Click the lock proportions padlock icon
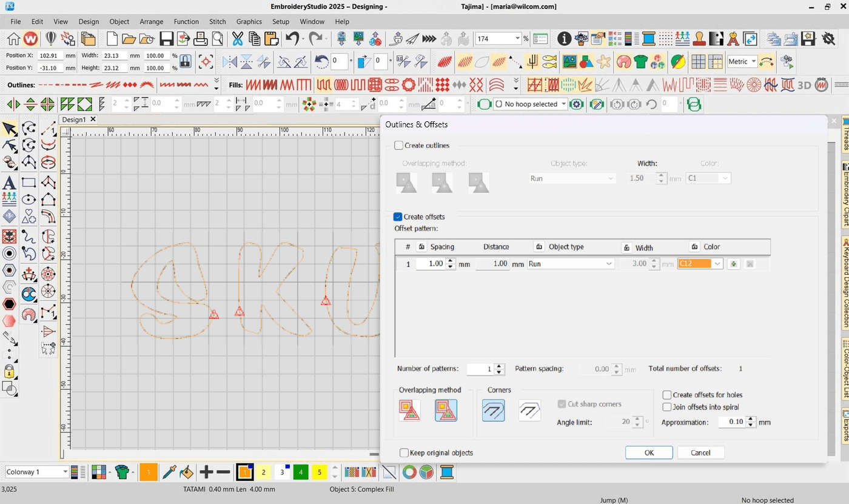This screenshot has height=504, width=849. tap(186, 62)
